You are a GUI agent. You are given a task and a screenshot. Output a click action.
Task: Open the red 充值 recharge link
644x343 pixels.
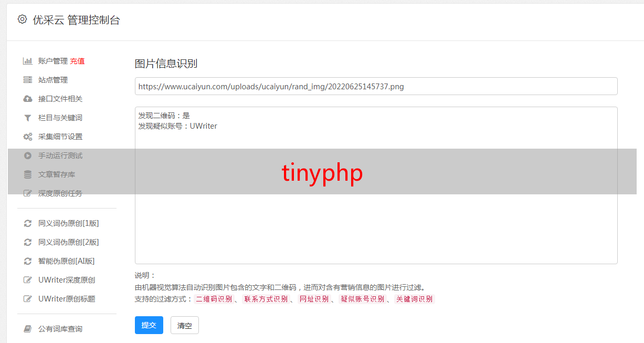[77, 61]
